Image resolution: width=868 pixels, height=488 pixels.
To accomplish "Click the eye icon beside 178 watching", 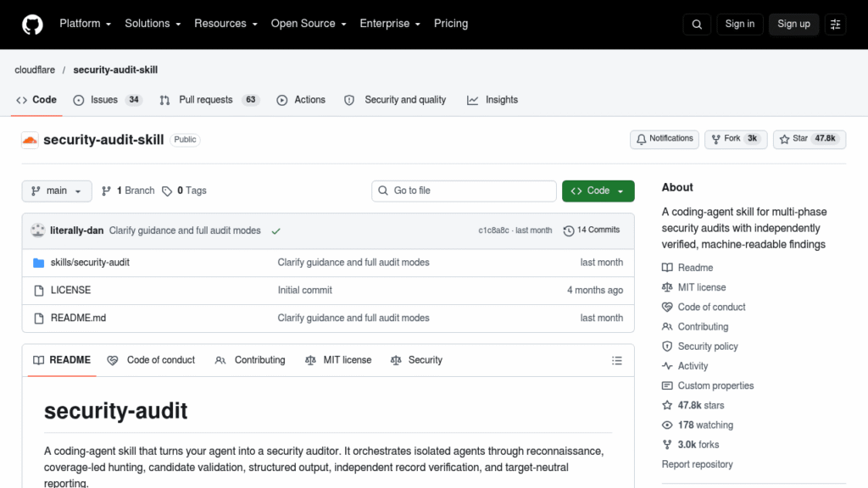I will click(667, 425).
